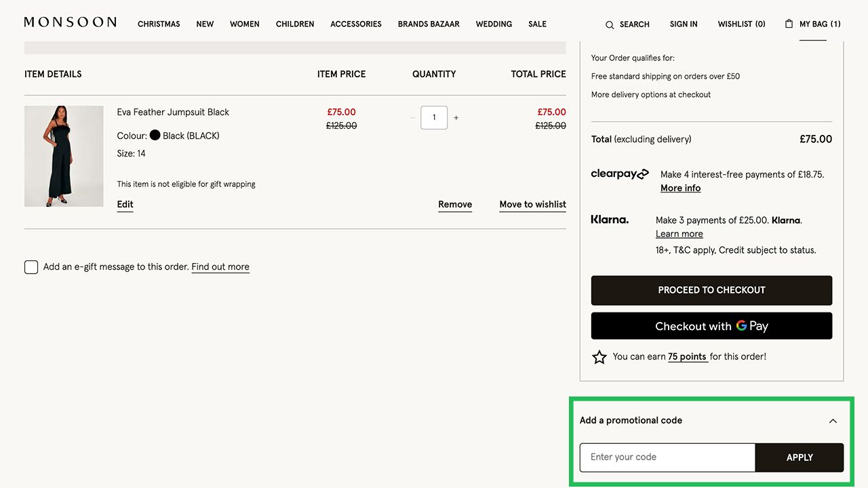Move the jumpsuit to wishlist
The height and width of the screenshot is (488, 868).
click(x=533, y=205)
